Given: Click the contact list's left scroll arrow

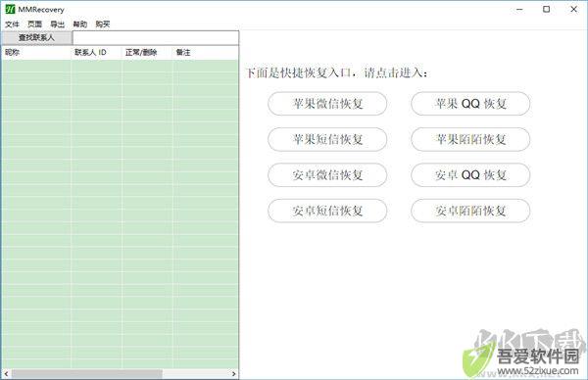Looking at the screenshot, I should coord(6,373).
